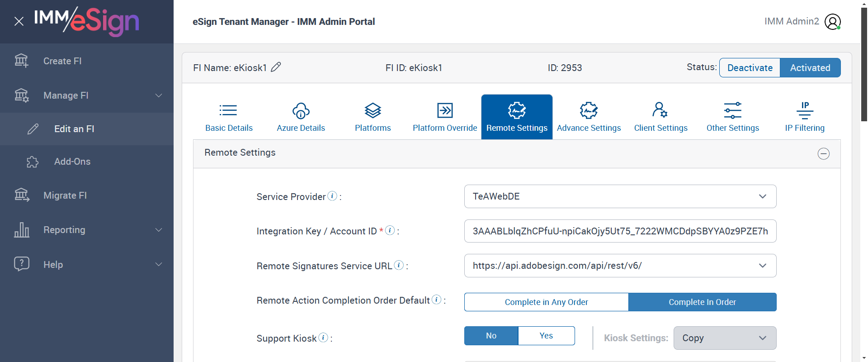The width and height of the screenshot is (868, 362).
Task: Go to Add-Ons in the sidebar
Action: pos(72,162)
